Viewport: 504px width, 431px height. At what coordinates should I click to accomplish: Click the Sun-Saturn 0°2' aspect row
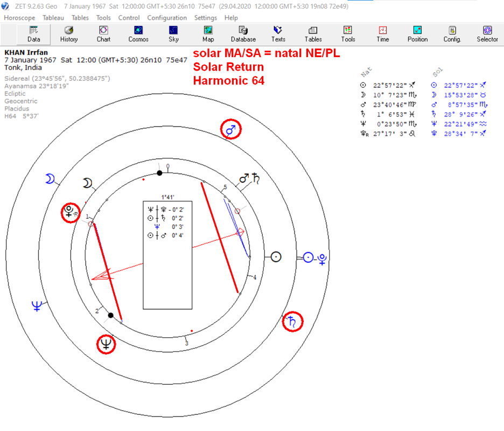(165, 218)
